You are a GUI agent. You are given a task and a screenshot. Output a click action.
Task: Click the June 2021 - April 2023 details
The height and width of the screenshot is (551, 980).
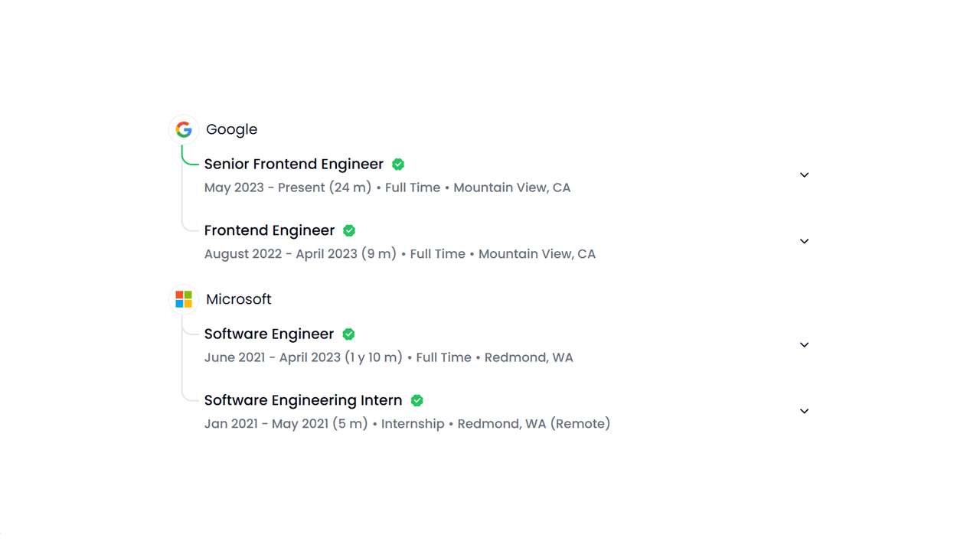point(388,357)
